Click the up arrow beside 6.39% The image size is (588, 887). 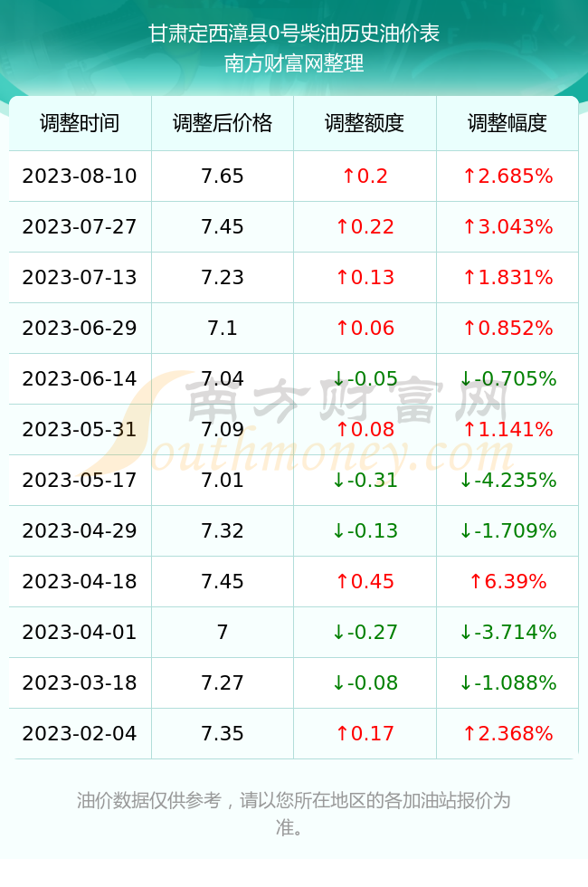[x=476, y=581]
